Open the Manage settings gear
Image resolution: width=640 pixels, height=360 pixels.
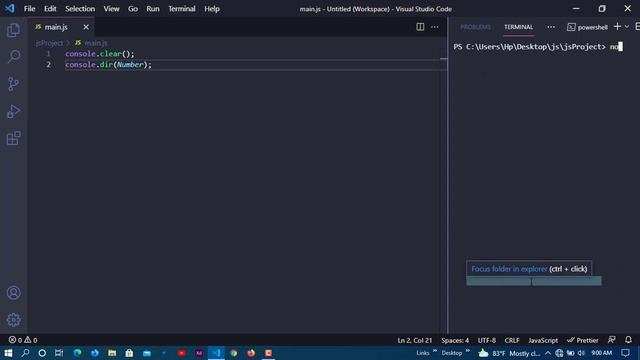(13, 320)
